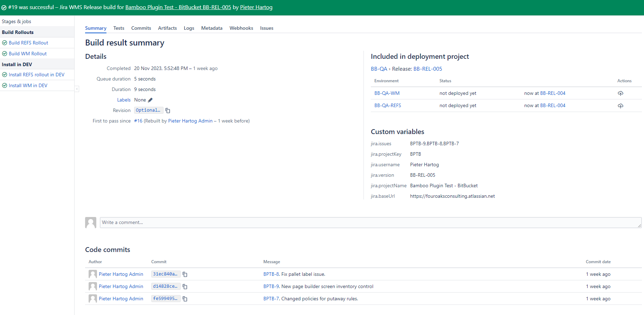The width and height of the screenshot is (644, 315).
Task: Open Jira issue BPTB-7
Action: 271,299
